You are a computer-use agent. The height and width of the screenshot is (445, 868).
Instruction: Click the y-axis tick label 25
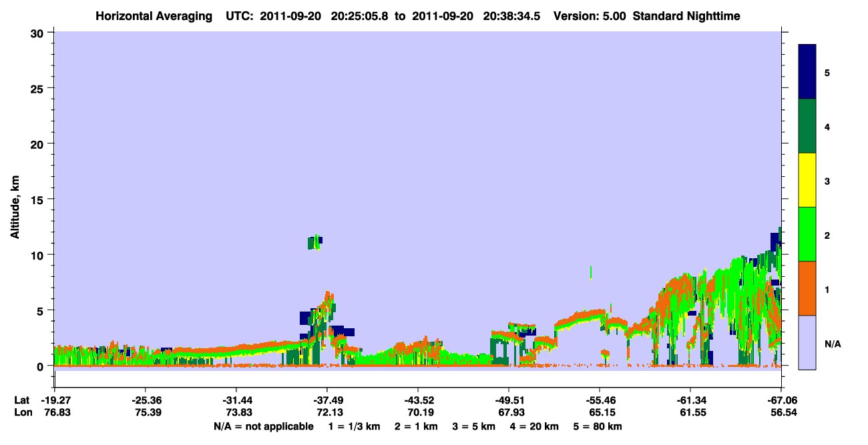click(x=39, y=88)
